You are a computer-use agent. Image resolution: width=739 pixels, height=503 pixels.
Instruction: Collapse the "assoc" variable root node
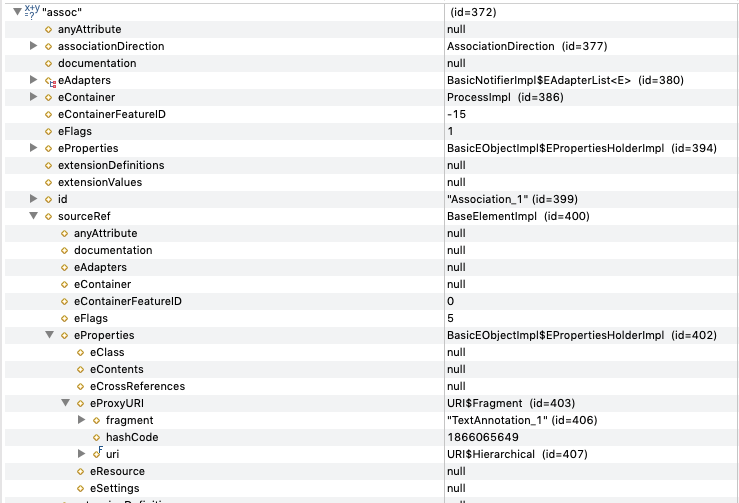click(17, 12)
